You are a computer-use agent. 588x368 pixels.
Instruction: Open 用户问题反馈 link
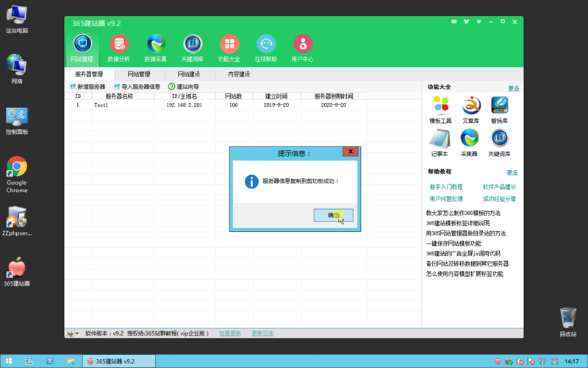(x=446, y=199)
